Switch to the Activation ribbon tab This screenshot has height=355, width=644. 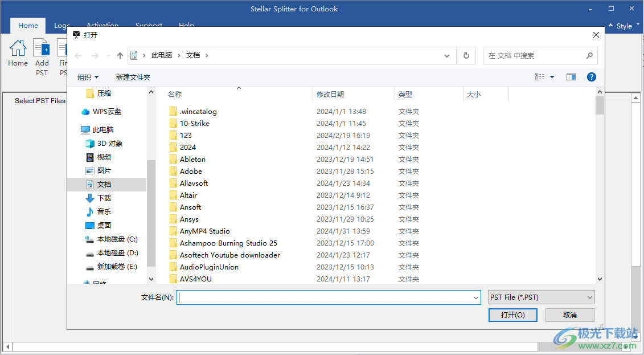coord(102,25)
